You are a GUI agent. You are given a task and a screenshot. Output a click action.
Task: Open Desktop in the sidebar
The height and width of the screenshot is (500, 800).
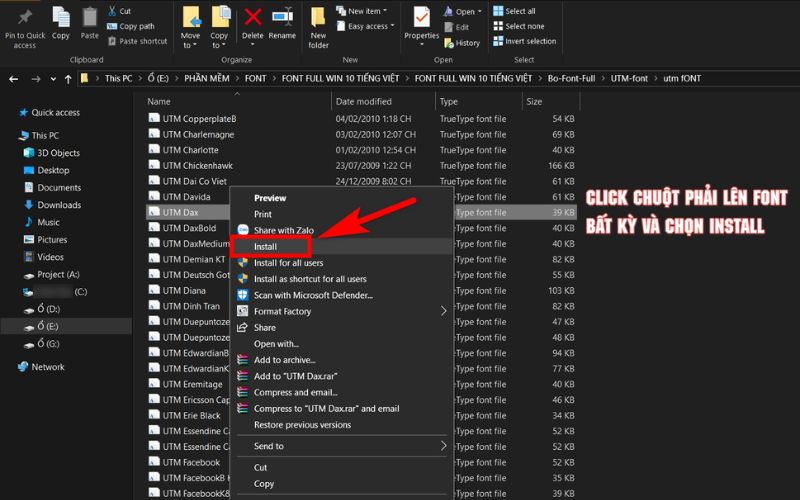[46, 170]
